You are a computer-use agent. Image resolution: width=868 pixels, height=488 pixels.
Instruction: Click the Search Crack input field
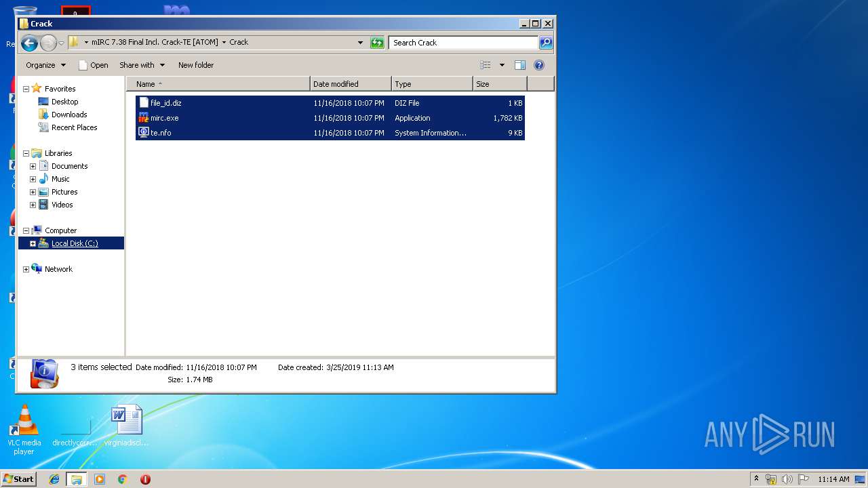tap(464, 43)
